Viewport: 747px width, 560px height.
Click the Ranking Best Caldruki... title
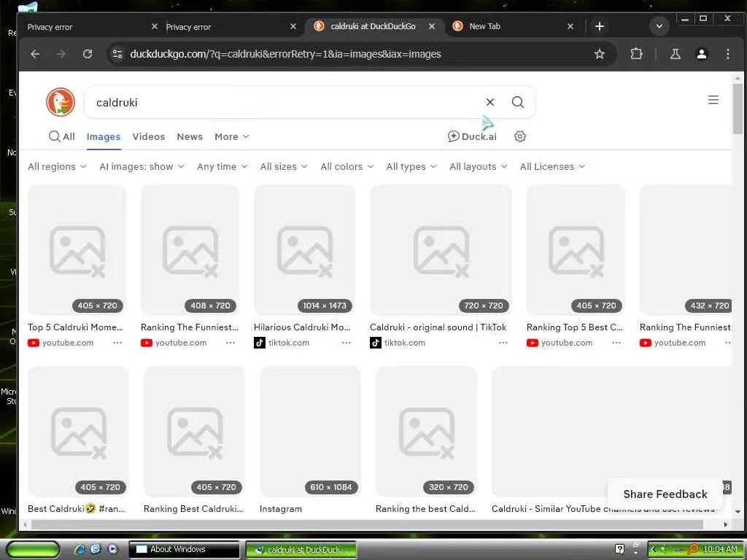[193, 508]
